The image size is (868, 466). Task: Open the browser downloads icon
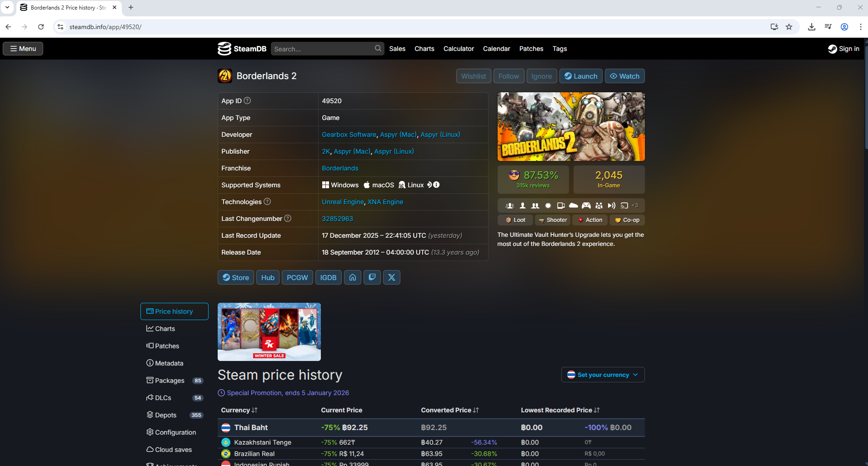click(x=812, y=27)
